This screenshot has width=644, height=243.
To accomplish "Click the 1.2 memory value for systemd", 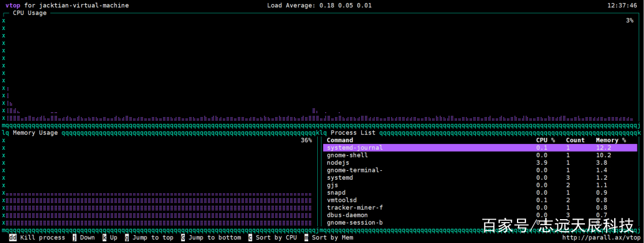I will coord(602,178).
